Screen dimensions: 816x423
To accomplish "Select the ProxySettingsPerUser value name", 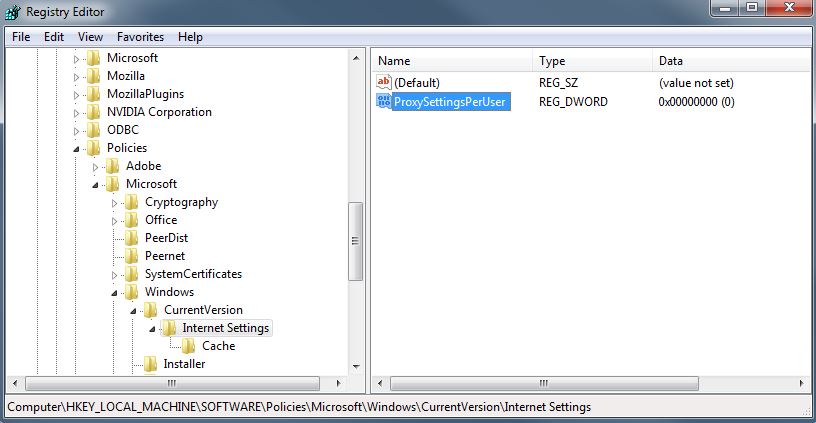I will (x=451, y=101).
